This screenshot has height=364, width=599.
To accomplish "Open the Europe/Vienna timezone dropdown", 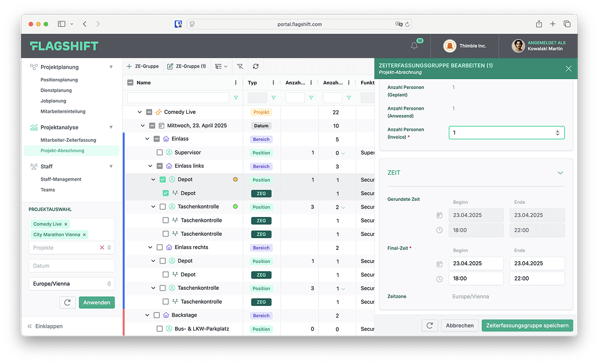I will [71, 284].
